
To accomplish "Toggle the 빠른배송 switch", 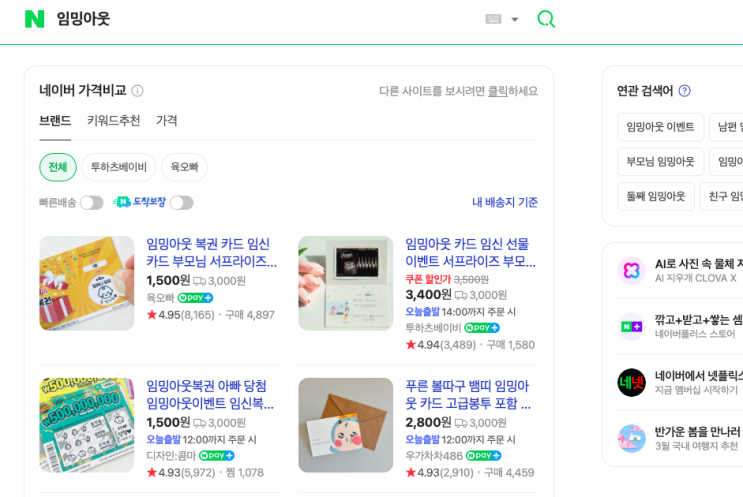I will 92,203.
